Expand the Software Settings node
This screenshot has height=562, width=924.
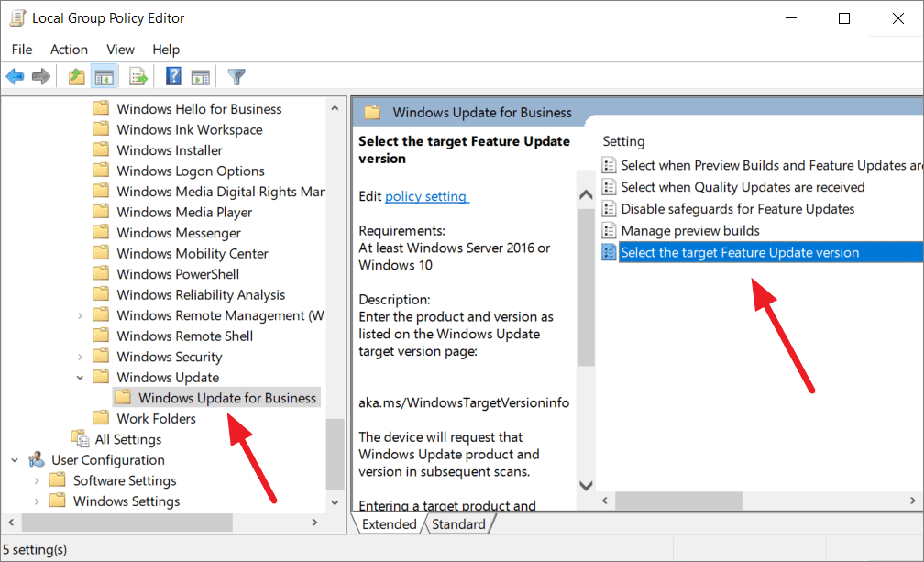tap(37, 480)
